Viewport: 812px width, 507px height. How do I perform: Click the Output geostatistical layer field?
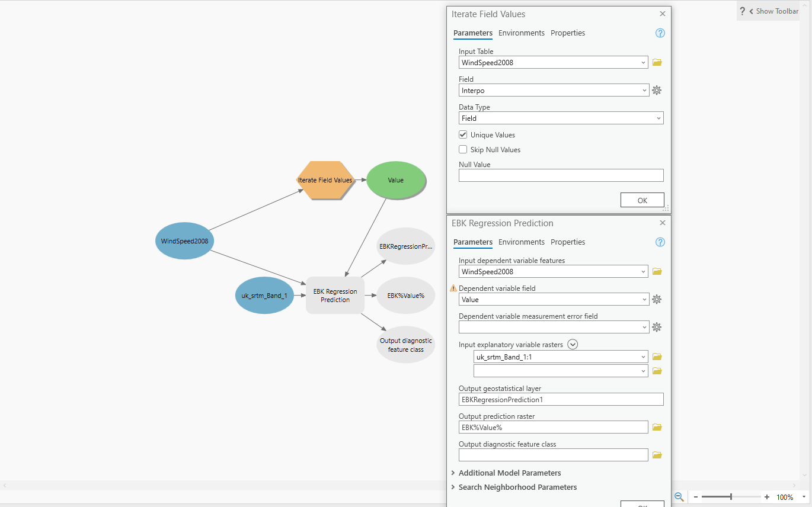pyautogui.click(x=561, y=400)
